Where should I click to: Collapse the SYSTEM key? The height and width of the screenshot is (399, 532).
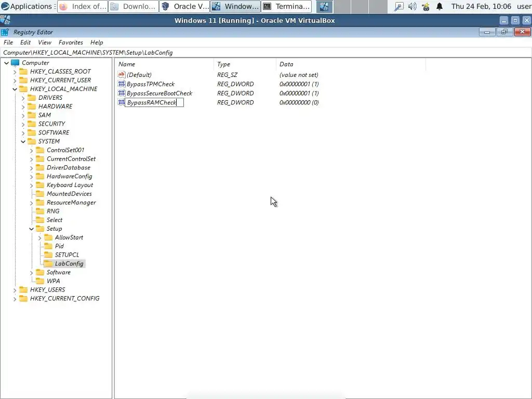23,141
